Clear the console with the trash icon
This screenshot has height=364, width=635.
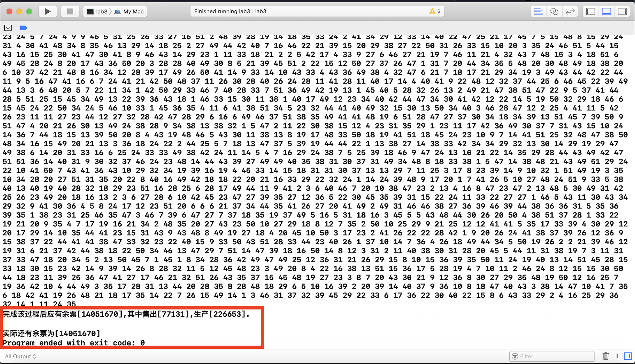[605, 356]
